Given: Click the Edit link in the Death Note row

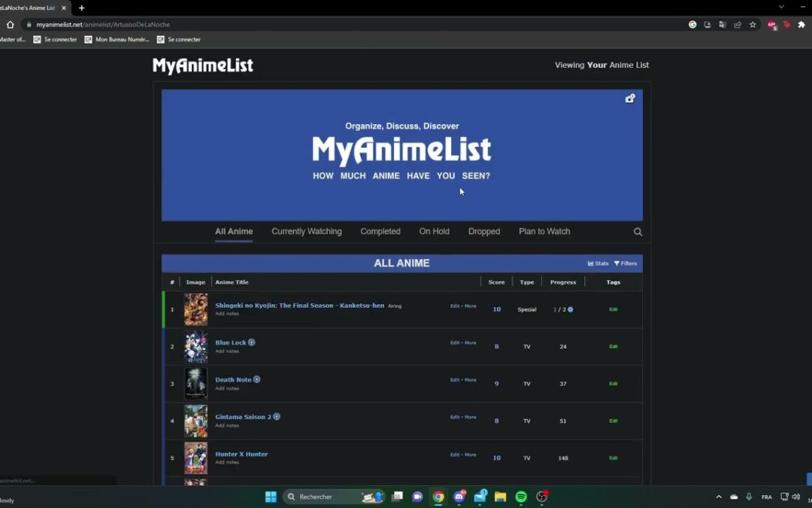Looking at the screenshot, I should tap(455, 380).
